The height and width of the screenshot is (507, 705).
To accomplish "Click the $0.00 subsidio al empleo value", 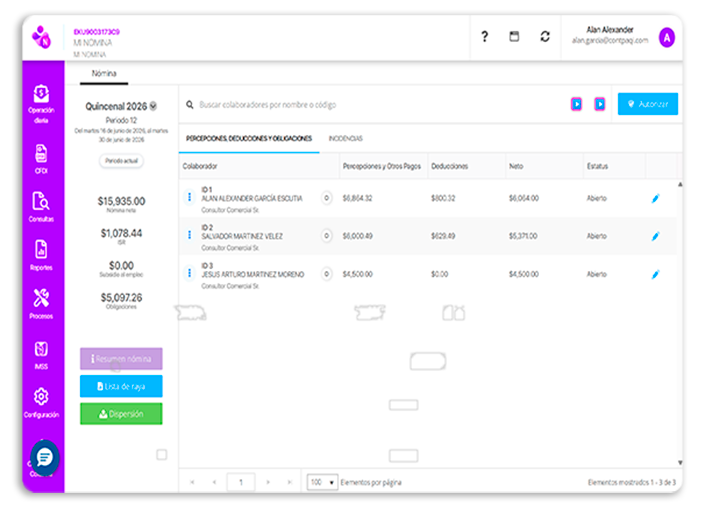I will (121, 266).
